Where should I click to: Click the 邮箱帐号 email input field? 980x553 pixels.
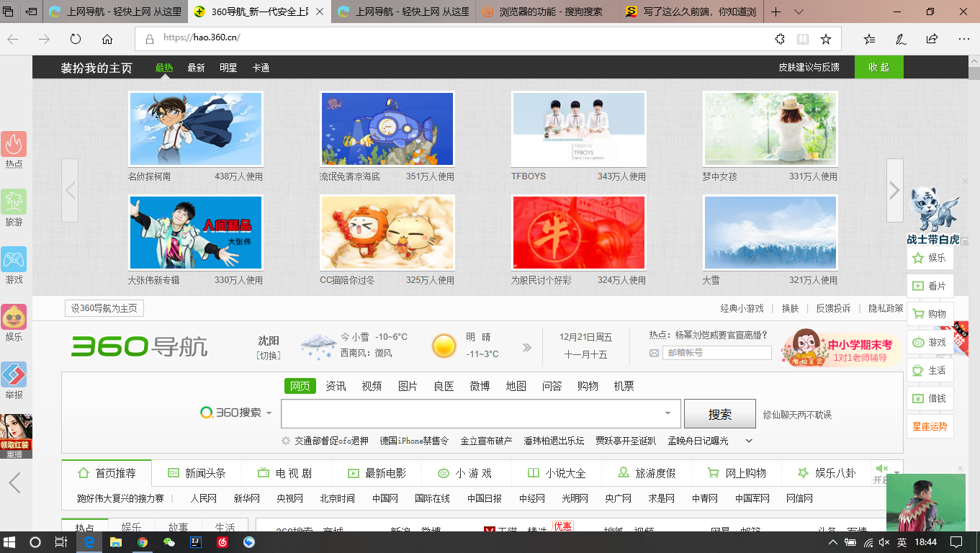(x=716, y=353)
